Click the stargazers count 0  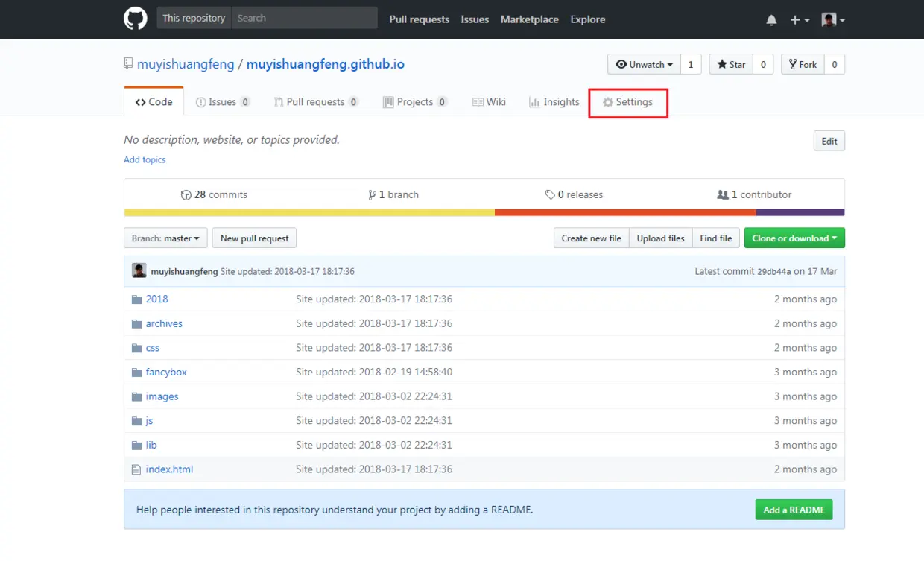point(763,65)
